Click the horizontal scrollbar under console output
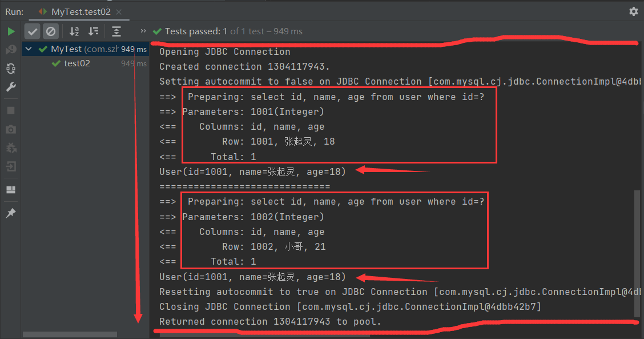Image resolution: width=644 pixels, height=339 pixels. coord(264,336)
